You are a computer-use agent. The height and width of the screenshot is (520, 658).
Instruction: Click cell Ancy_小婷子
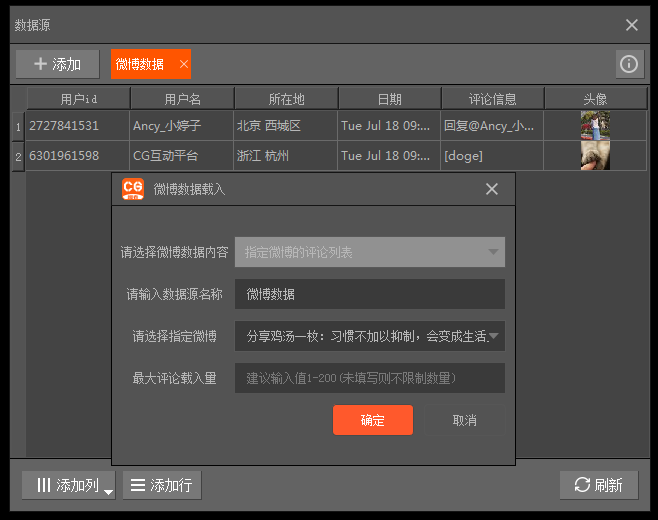pyautogui.click(x=181, y=125)
